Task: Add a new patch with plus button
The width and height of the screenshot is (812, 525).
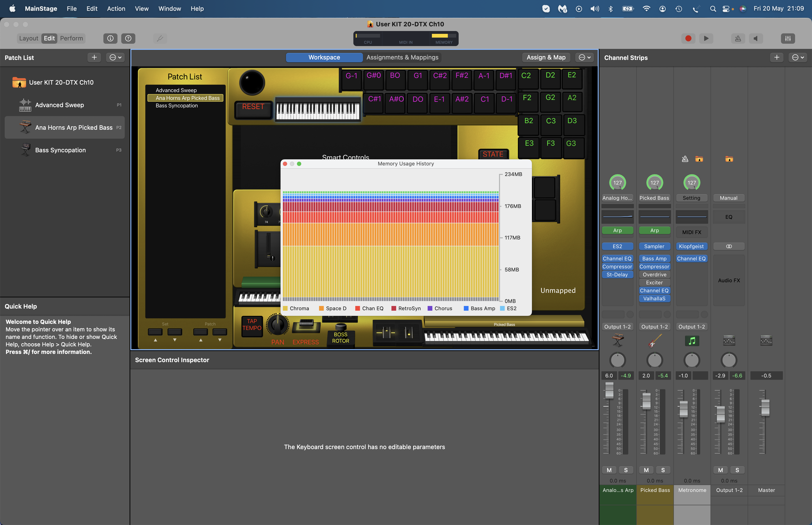Action: tap(94, 58)
